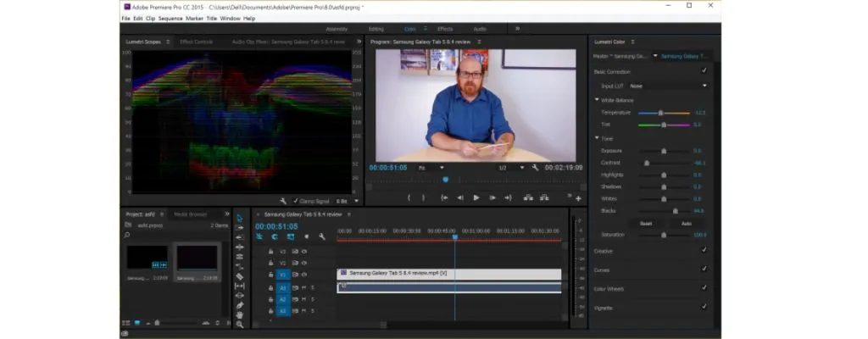Open the 8 Bit scopes dropdown
Viewport: 868px width, 339px height.
click(348, 201)
